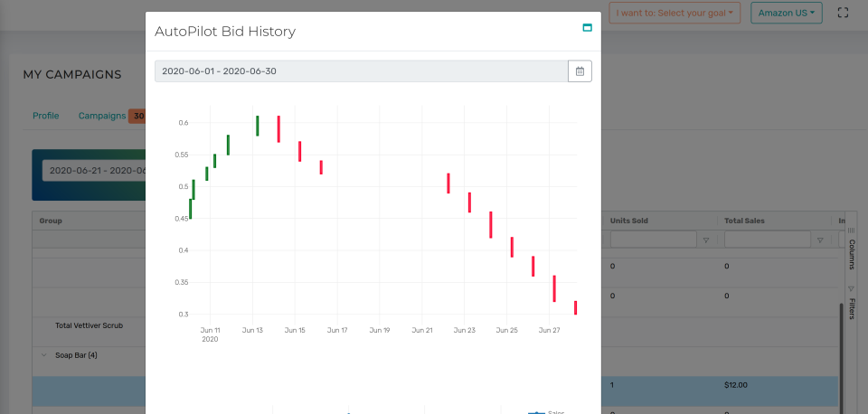
Task: Collapse the Soap Bar (4) group
Action: click(42, 355)
